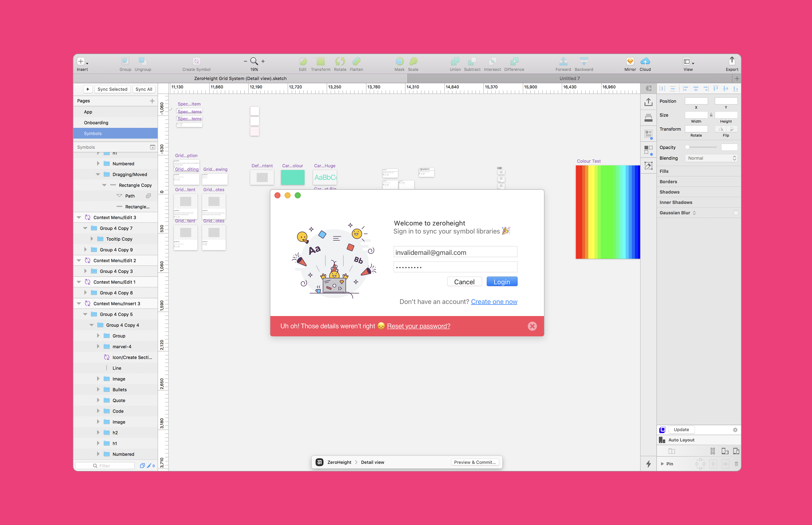Screen dimensions: 812x525
Task: Click the password input field
Action: pos(455,267)
